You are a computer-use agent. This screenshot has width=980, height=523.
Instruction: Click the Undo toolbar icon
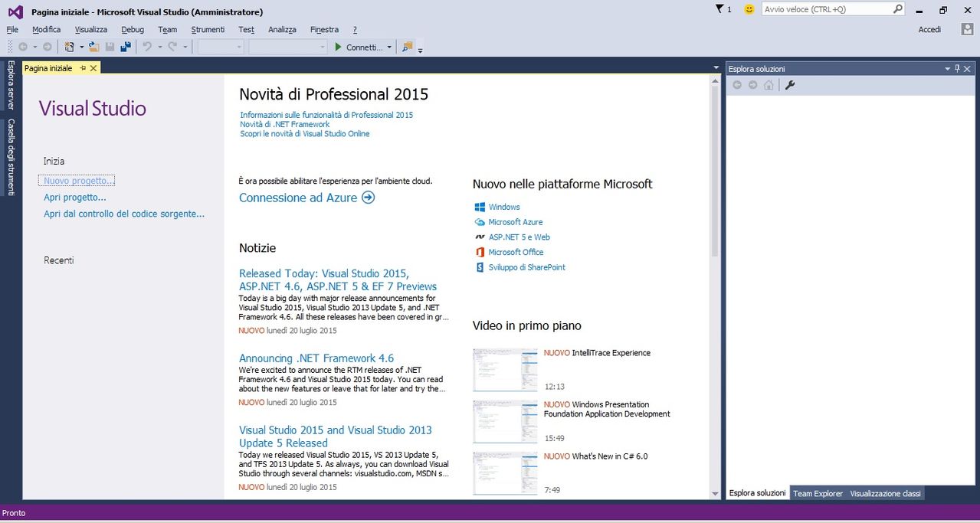[147, 47]
